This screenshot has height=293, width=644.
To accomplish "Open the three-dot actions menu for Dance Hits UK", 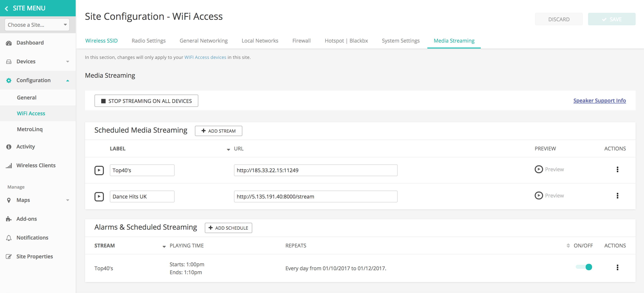I will coord(617,196).
